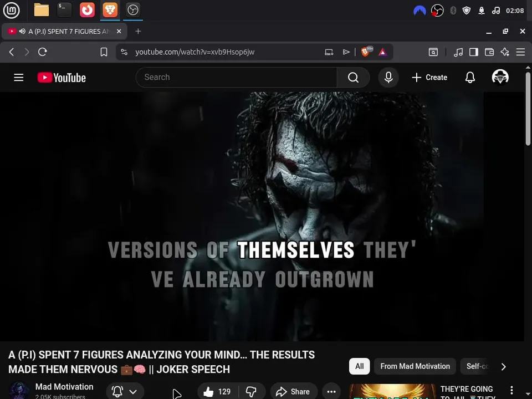The height and width of the screenshot is (399, 532).
Task: Open the security shield tray icon
Action: [467, 11]
